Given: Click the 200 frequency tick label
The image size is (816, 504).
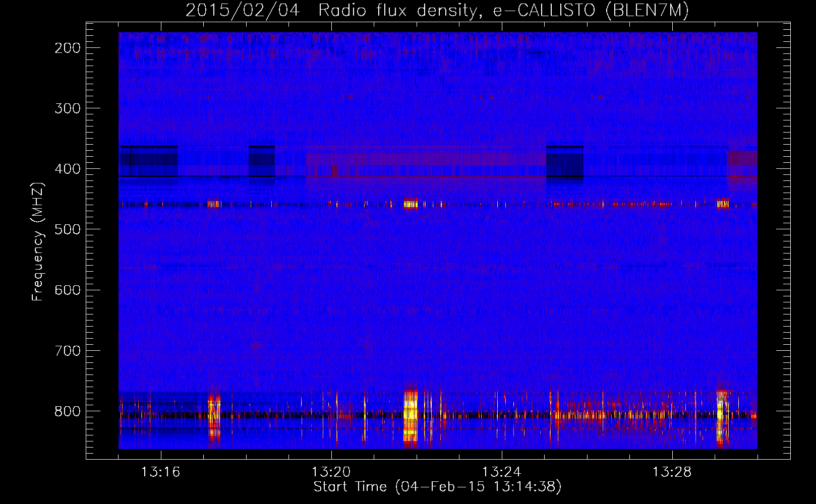Looking at the screenshot, I should (68, 48).
